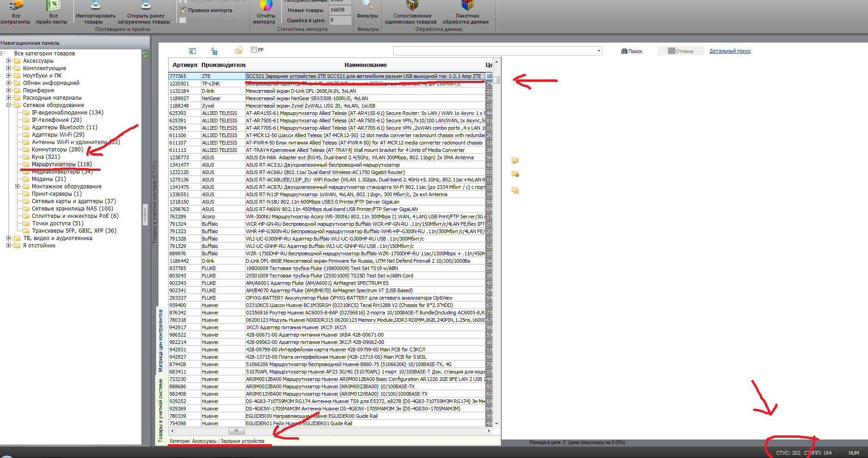This screenshot has height=458, width=868.
Task: Select 'Сетевые хранилища NAS (100)' category
Action: tap(72, 209)
